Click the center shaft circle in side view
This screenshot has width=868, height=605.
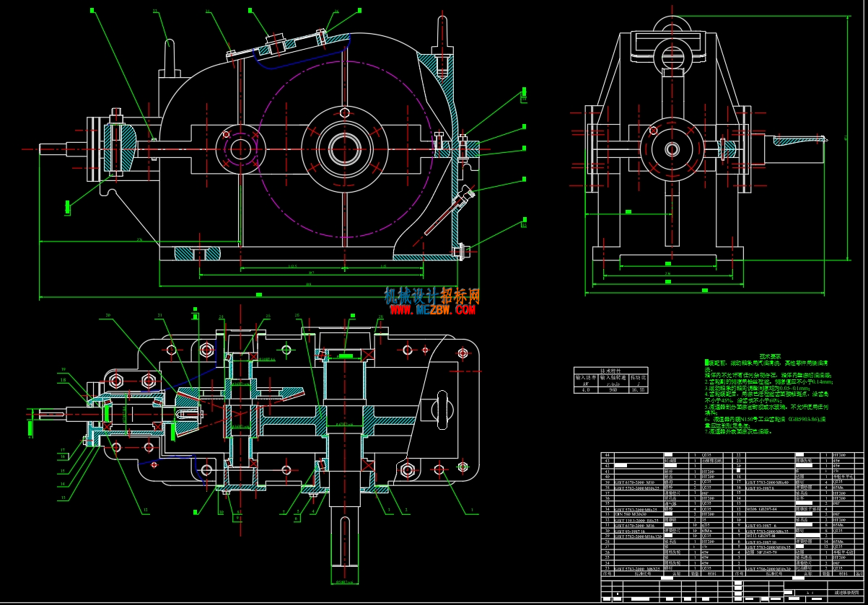[672, 149]
